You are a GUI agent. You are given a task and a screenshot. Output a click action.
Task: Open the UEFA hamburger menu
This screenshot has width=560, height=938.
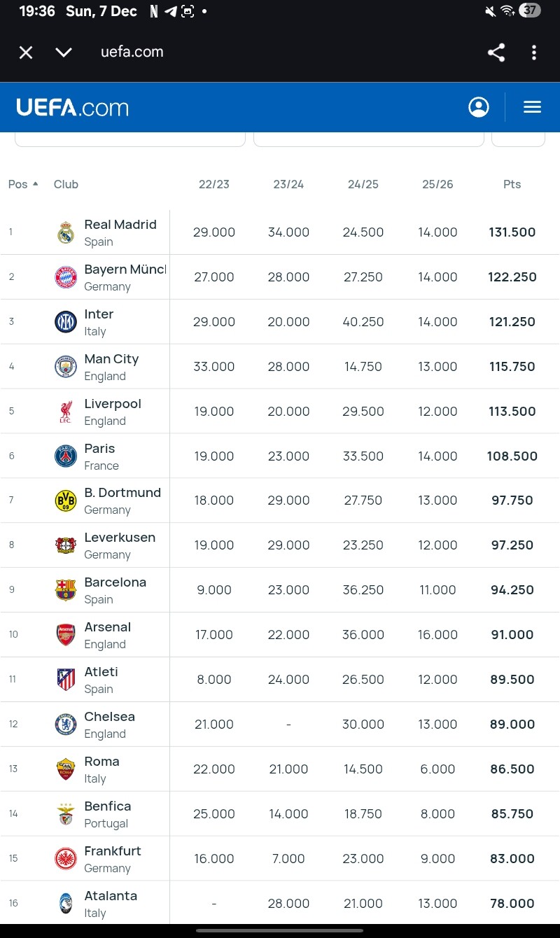533,107
